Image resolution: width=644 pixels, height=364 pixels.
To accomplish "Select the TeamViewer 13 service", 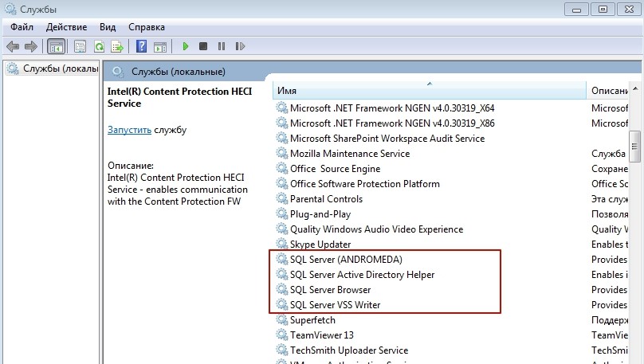I will (x=321, y=335).
